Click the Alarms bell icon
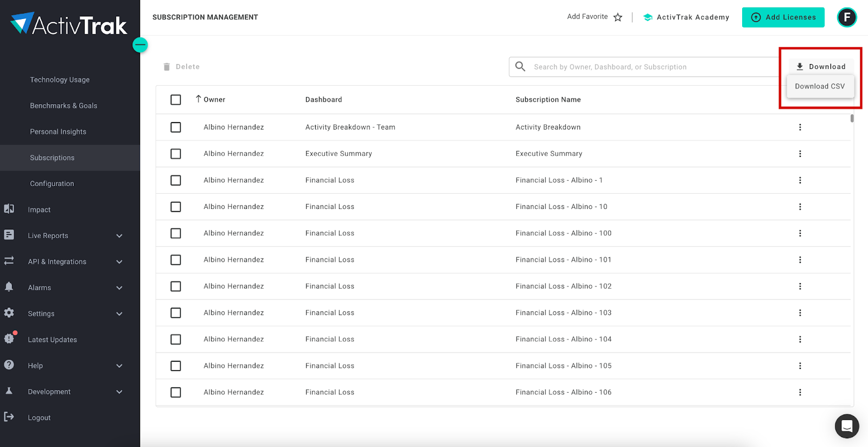 tap(9, 287)
